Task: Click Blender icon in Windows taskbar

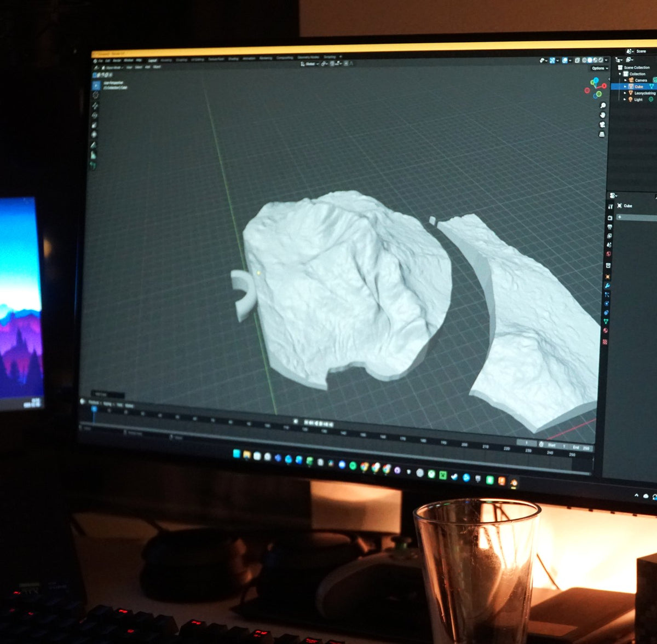Action: 514,482
